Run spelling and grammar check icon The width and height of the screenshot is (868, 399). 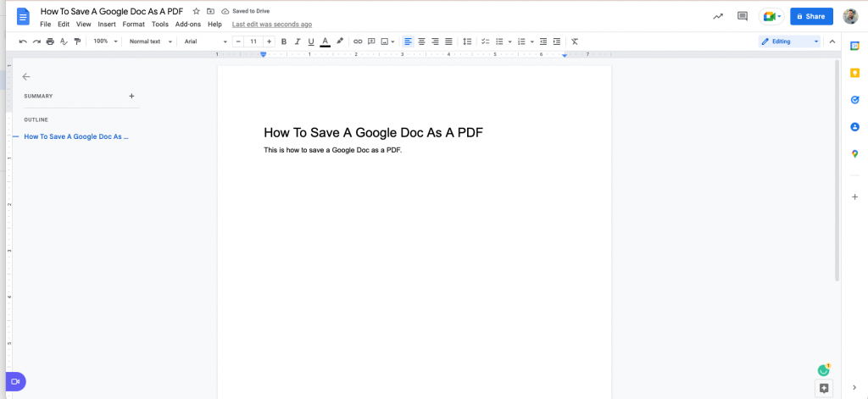pos(64,42)
